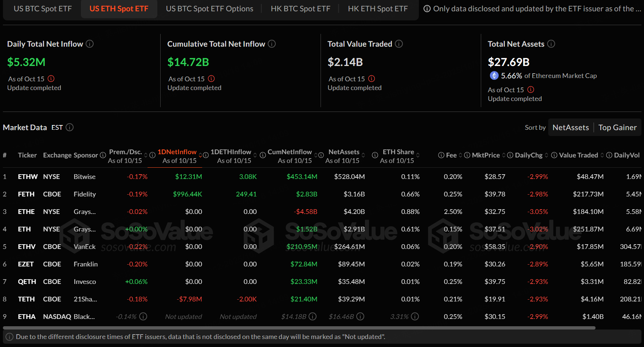Screen dimensions: 644x347
Task: Toggle sort arrows on Prem./Dsc. column
Action: click(x=146, y=155)
